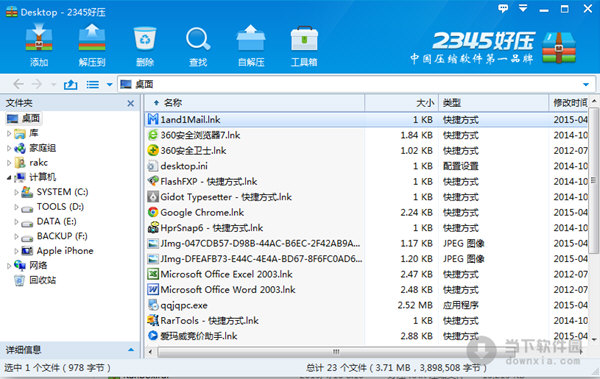The height and width of the screenshot is (379, 600).
Task: Sort by the 类型 column header
Action: click(494, 103)
